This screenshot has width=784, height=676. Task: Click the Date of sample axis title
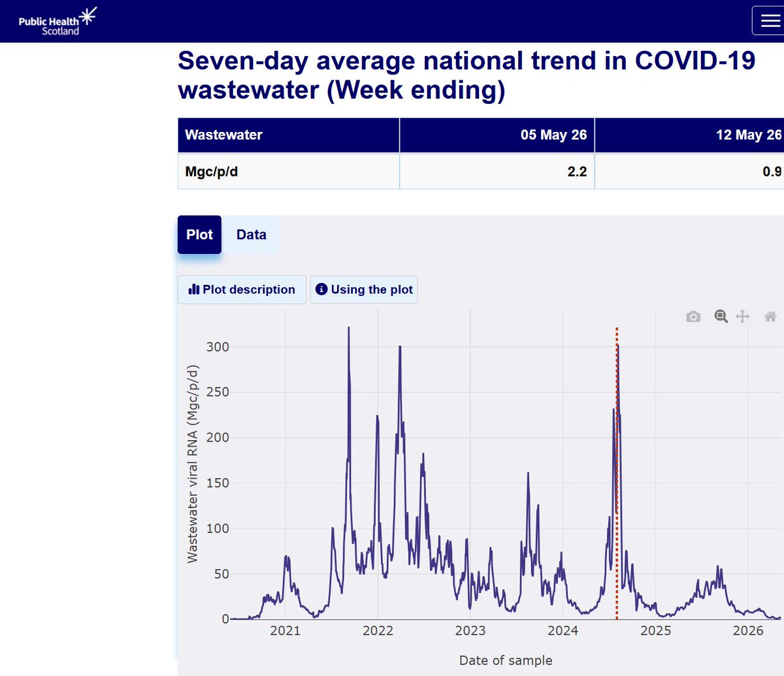(x=506, y=660)
